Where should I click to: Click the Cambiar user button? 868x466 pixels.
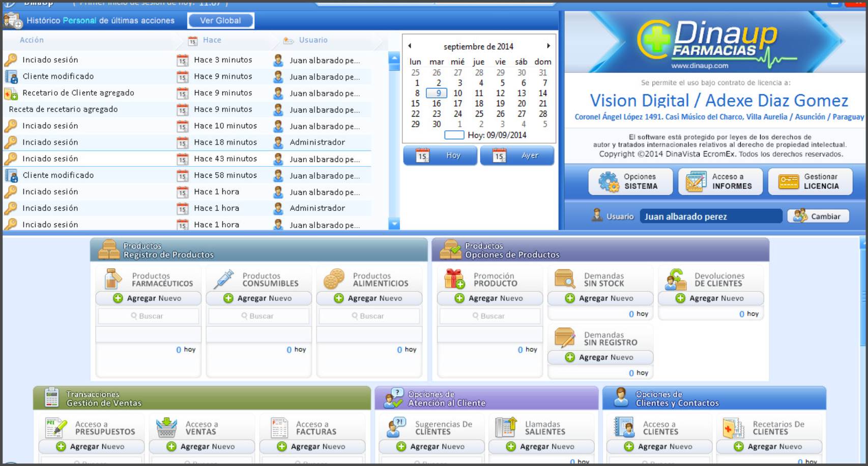(818, 216)
